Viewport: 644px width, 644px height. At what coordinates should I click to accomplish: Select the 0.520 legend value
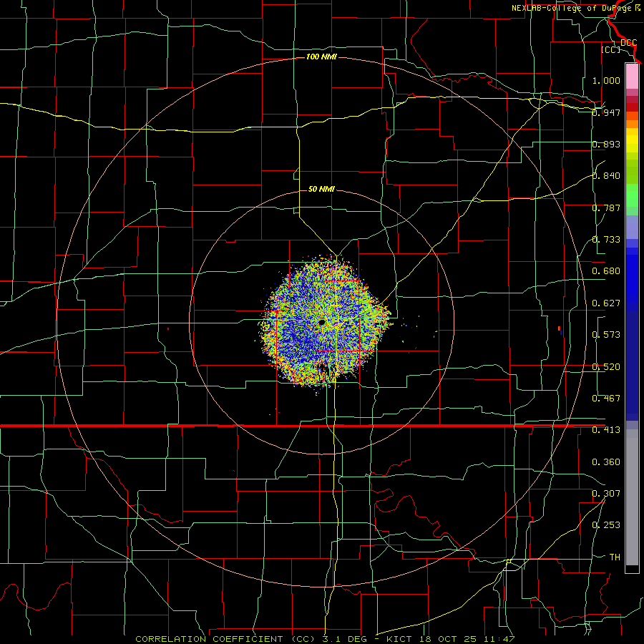[606, 367]
